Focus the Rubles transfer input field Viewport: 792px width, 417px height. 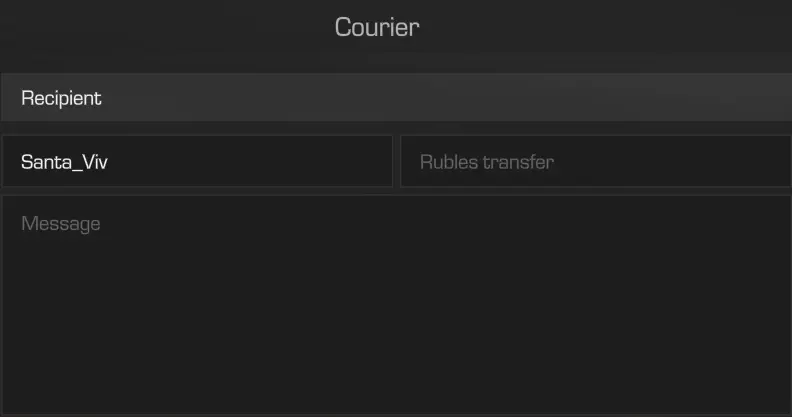tap(596, 162)
